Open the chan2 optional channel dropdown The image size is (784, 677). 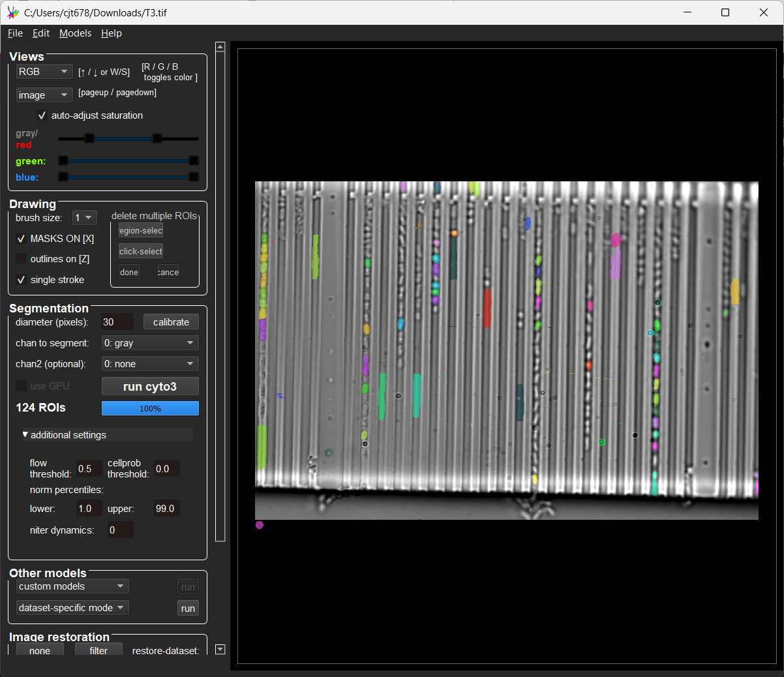click(x=149, y=363)
